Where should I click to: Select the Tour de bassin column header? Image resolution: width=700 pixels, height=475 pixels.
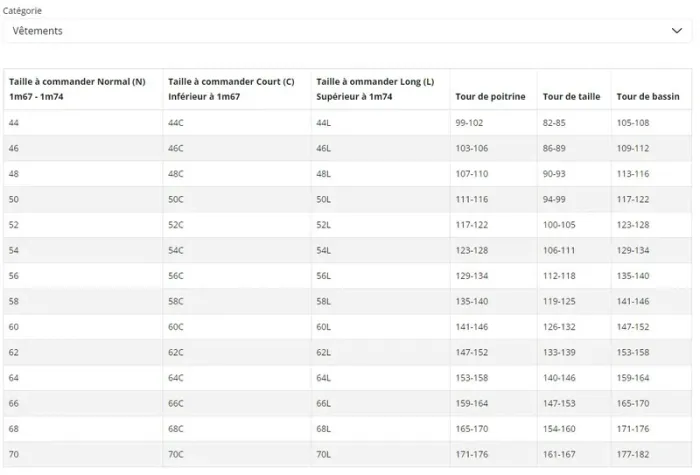click(x=648, y=96)
